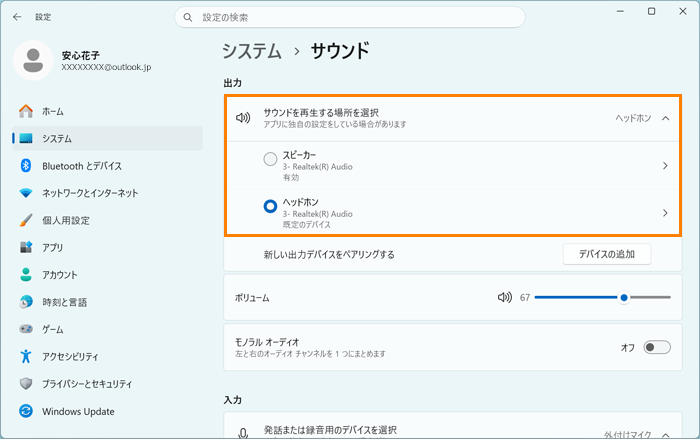
Task: Click the personalization paintbrush icon
Action: [x=26, y=220]
